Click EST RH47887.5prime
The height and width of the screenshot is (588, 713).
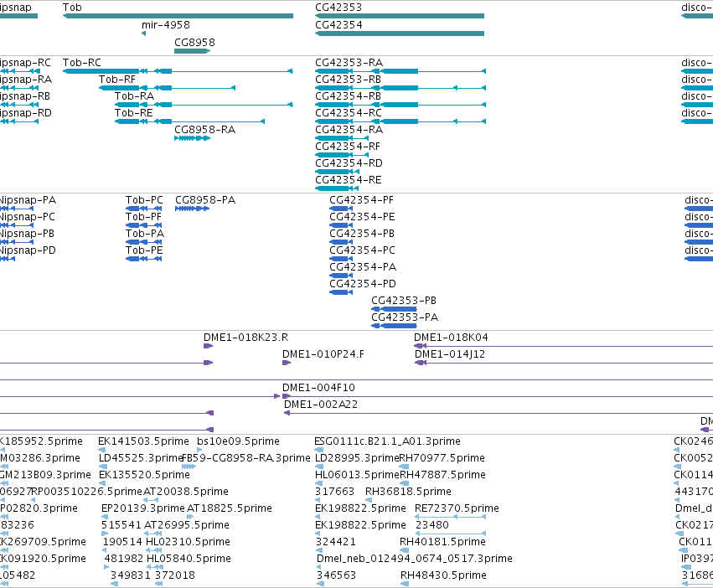click(x=442, y=475)
